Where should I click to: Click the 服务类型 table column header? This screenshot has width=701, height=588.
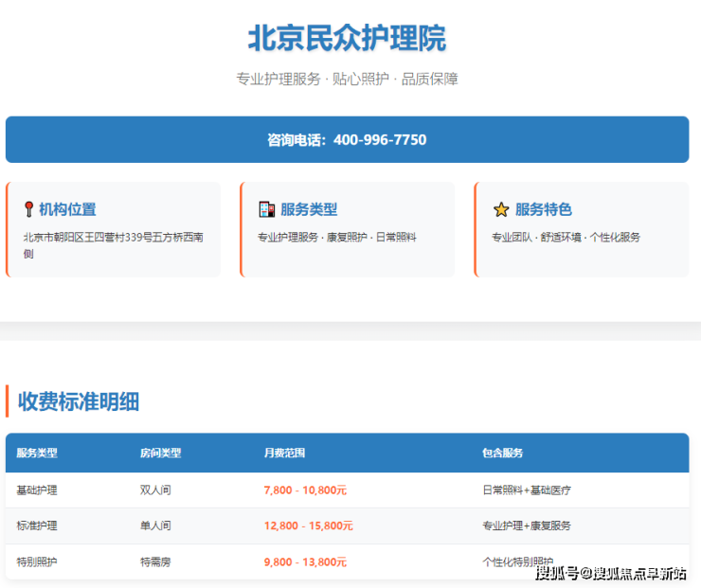(x=37, y=453)
